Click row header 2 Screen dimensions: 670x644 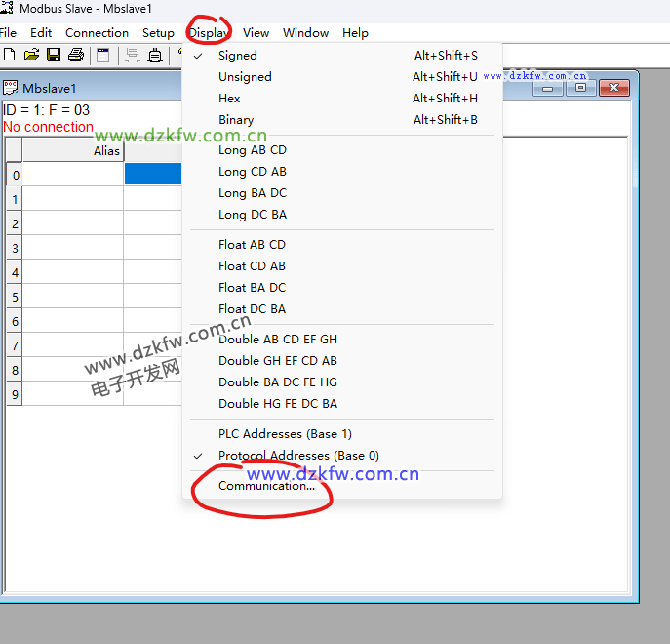(15, 223)
